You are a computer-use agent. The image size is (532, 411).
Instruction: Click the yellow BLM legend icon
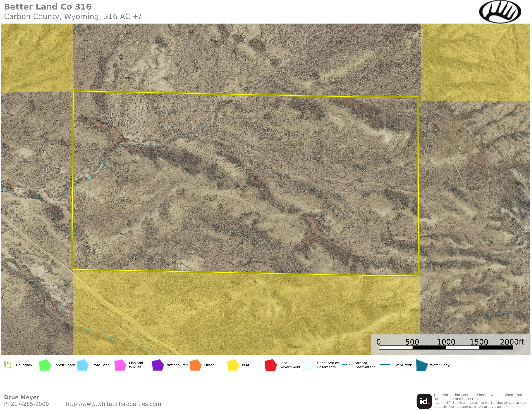pyautogui.click(x=233, y=365)
